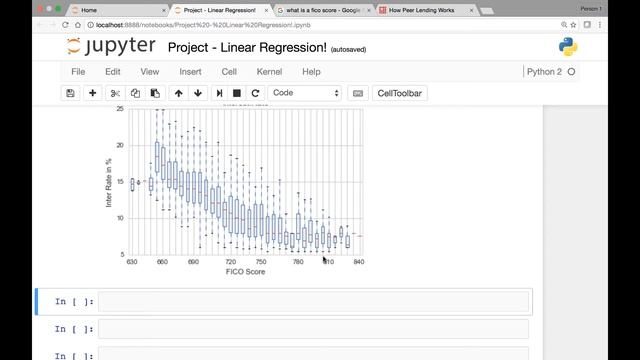Switch to the Home browser tab
Viewport: 640px width, 360px height.
118,10
